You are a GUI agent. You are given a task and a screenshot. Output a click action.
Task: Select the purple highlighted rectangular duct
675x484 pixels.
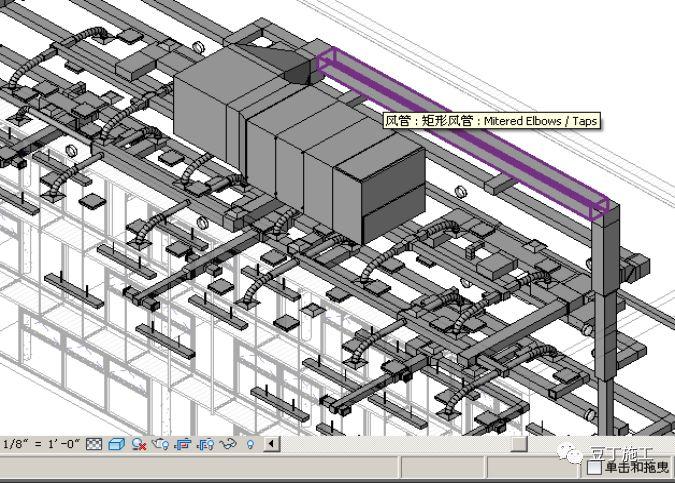pos(463,134)
